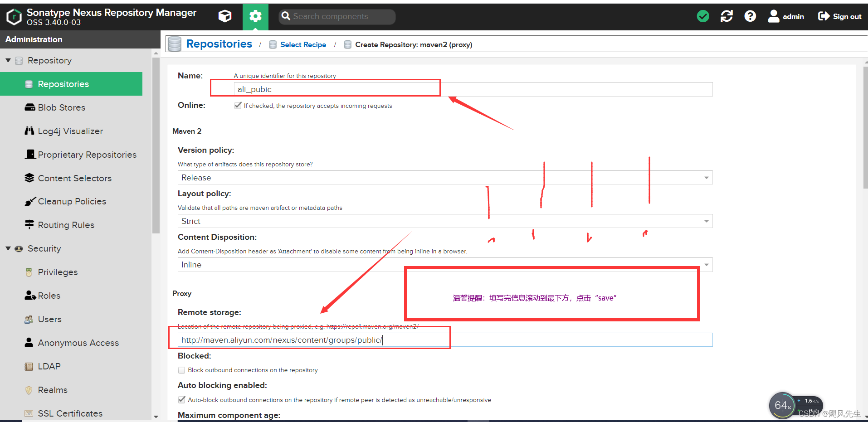
Task: Click the Content Selectors layers icon
Action: coord(29,178)
